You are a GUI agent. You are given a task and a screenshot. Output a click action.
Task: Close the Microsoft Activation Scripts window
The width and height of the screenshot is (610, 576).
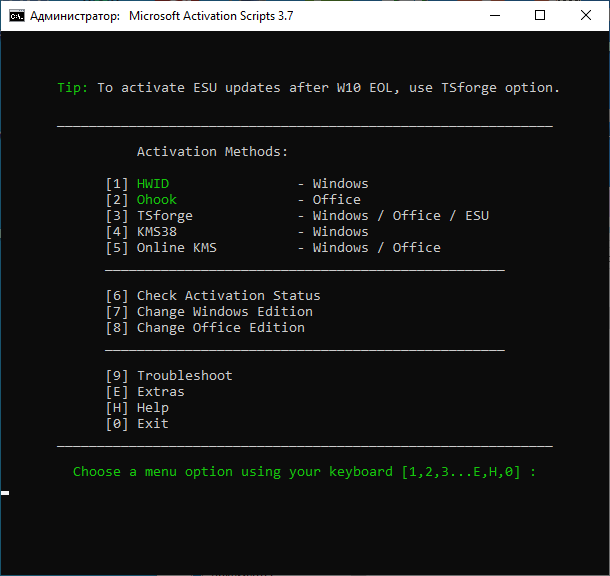pyautogui.click(x=587, y=16)
